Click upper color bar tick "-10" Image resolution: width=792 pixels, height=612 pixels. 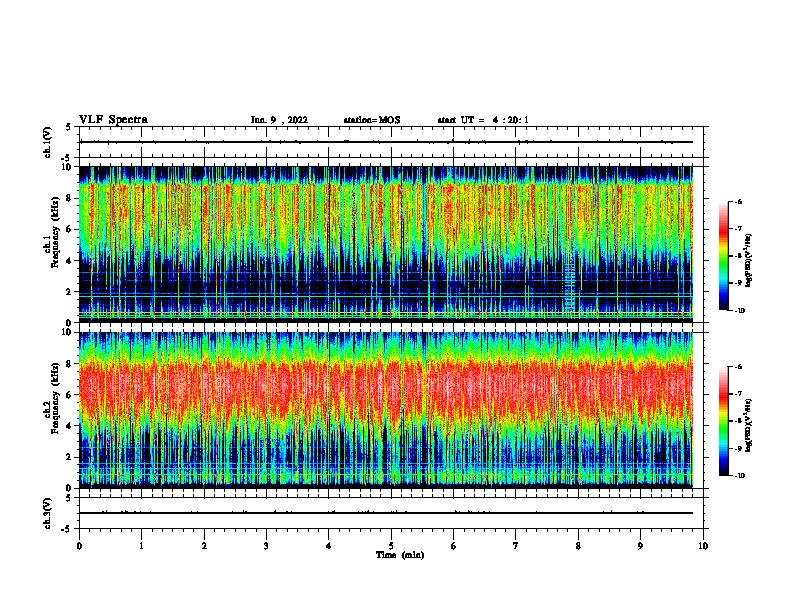[x=740, y=311]
